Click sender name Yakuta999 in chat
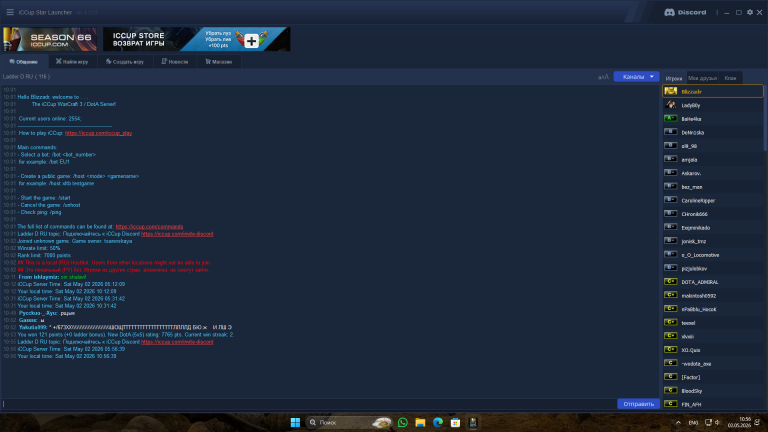The image size is (768, 432). pyautogui.click(x=33, y=328)
